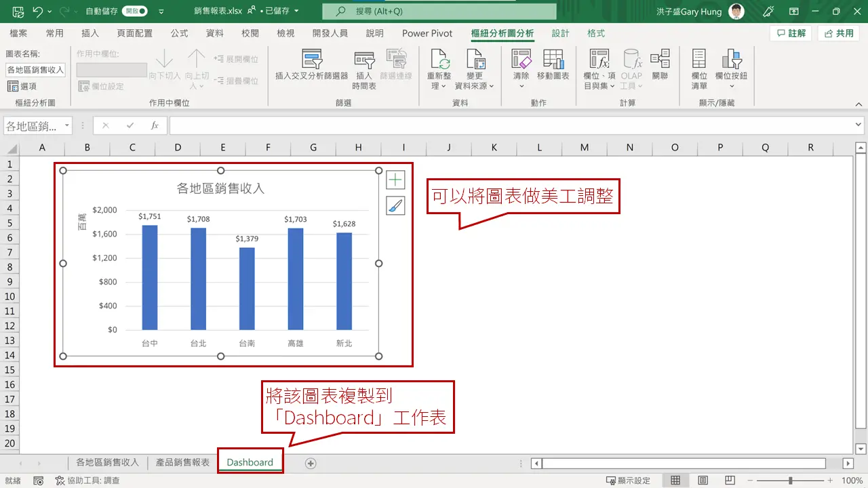Open the Field Buttons (欄位按鈕) dropdown arrow
This screenshot has height=488, width=868.
[732, 86]
